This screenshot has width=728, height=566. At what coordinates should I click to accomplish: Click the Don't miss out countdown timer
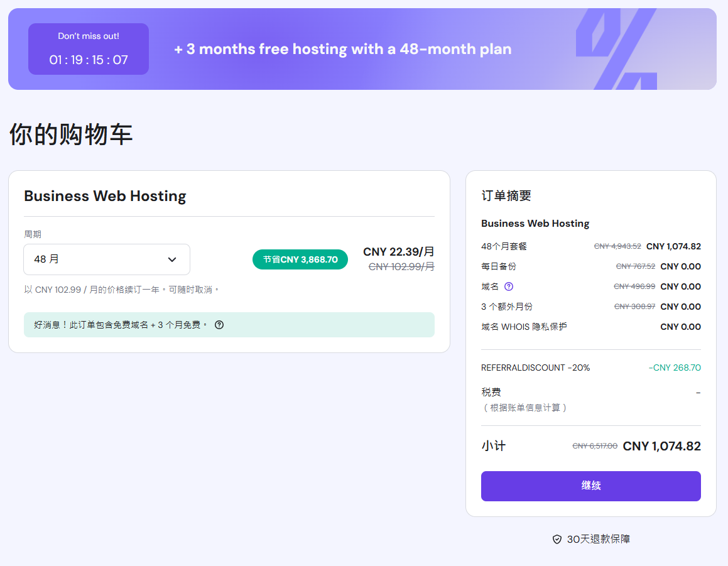(x=89, y=49)
